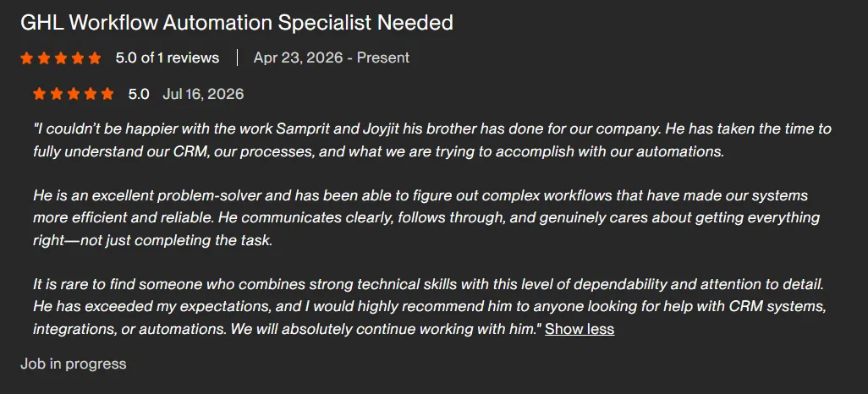Click first star of Jul 16 review
868x394 pixels.
(39, 94)
